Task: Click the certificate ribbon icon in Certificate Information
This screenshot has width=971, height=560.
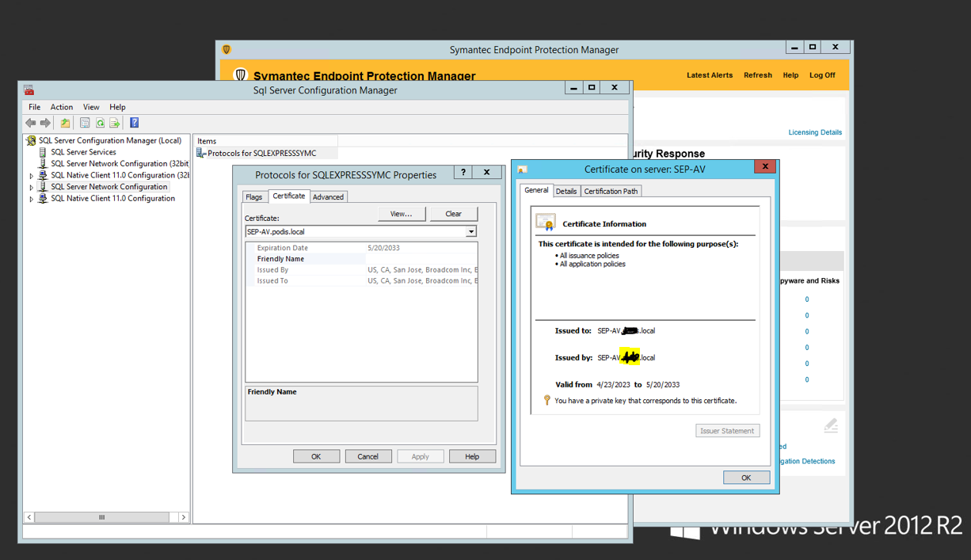Action: click(545, 223)
